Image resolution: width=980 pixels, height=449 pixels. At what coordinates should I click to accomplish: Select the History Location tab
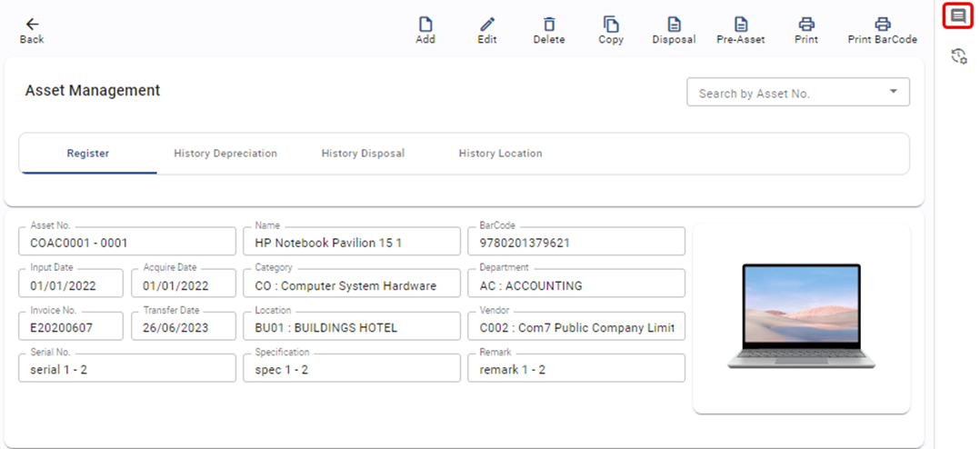[500, 154]
